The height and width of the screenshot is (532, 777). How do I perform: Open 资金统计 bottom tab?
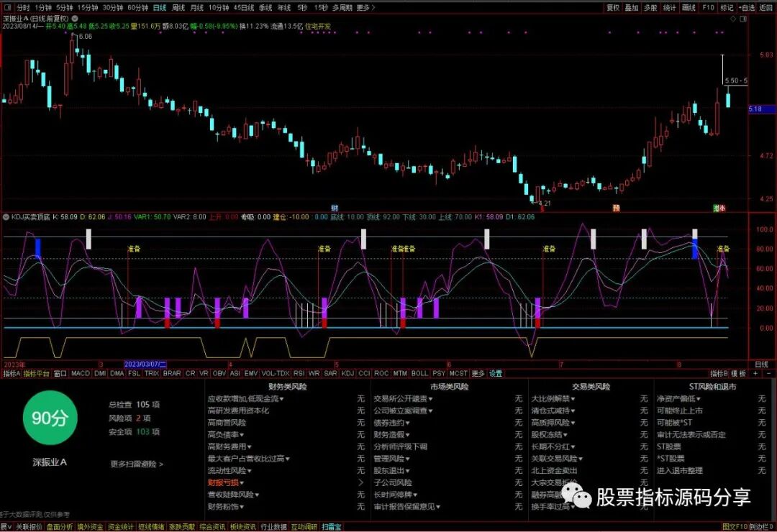pos(120,527)
